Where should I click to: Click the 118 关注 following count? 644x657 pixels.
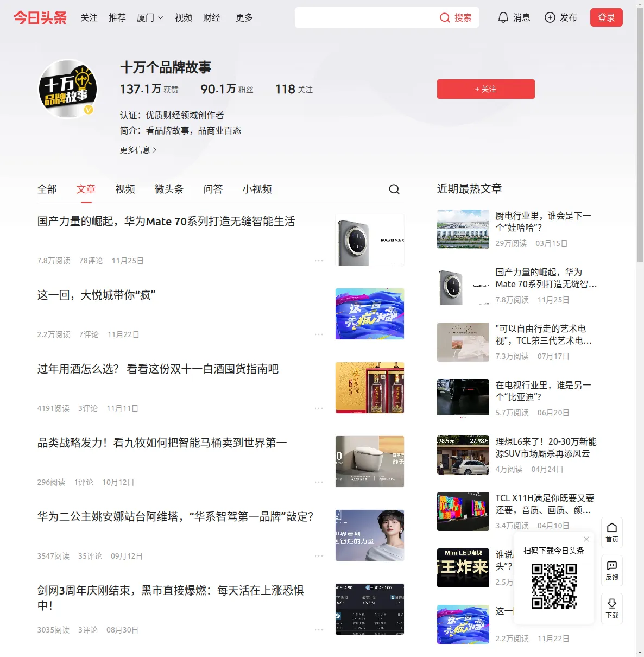[x=294, y=89]
